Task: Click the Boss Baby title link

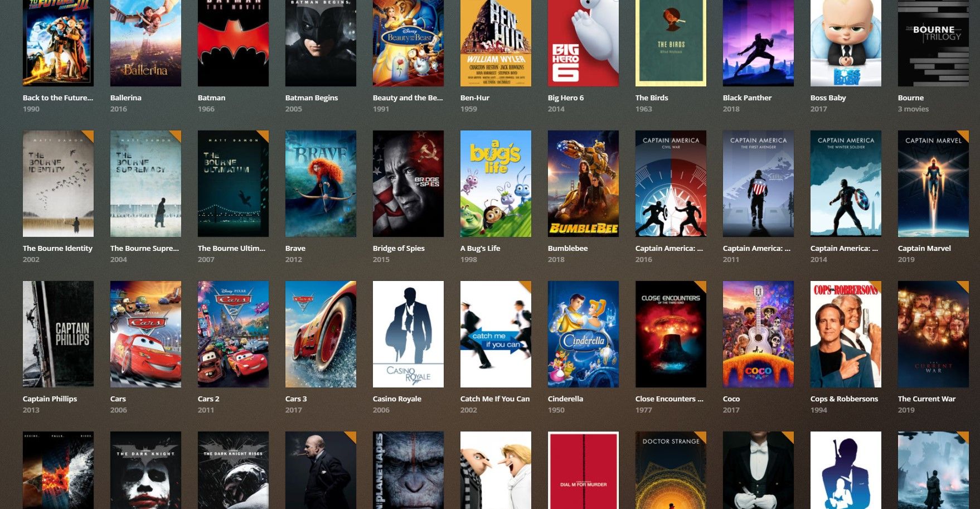Action: coord(828,98)
